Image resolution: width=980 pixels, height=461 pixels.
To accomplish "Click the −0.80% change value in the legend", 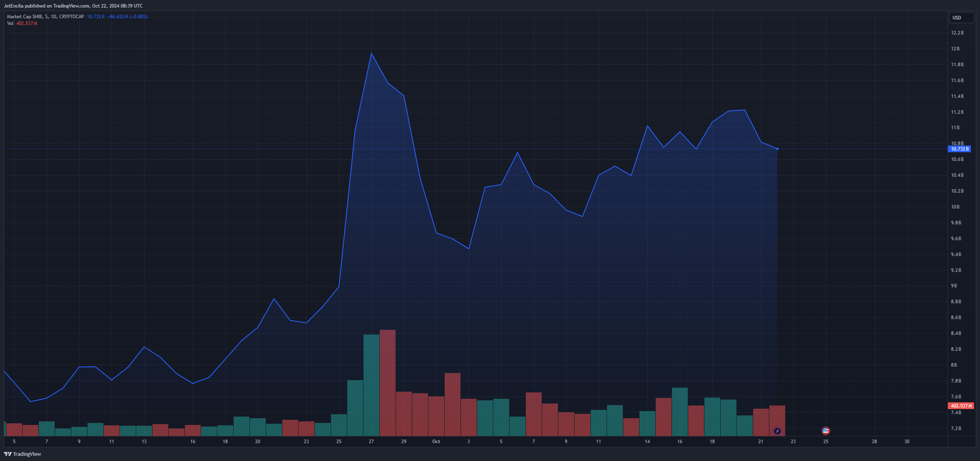I will tap(139, 17).
